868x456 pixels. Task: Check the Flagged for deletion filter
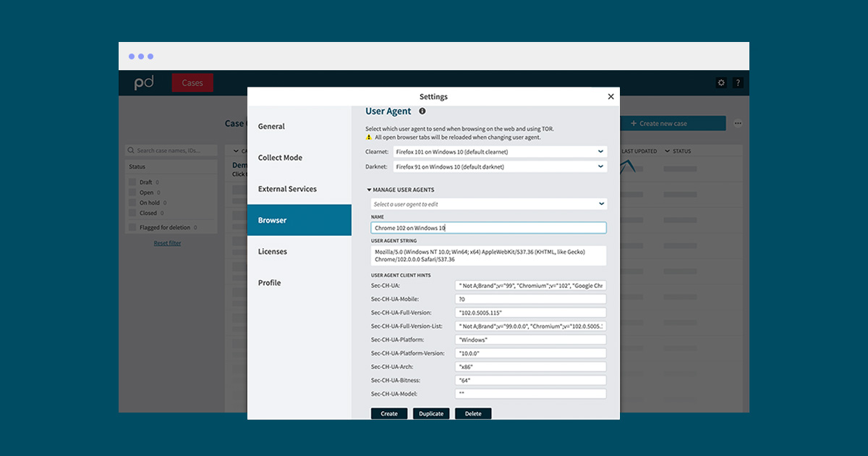132,227
